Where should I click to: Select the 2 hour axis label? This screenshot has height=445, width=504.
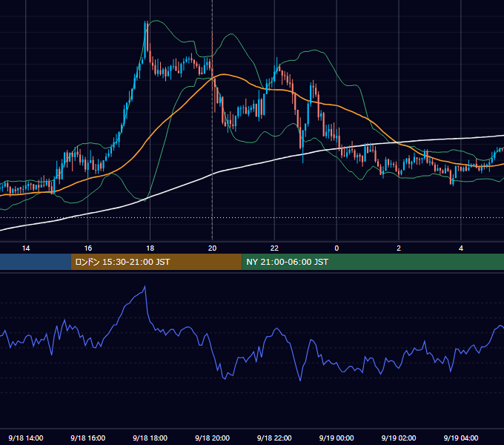click(399, 248)
